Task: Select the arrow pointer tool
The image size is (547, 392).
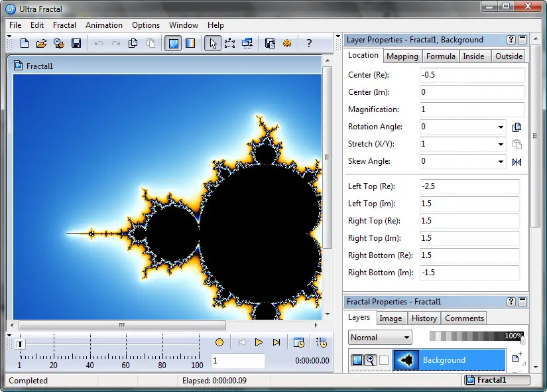Action: 212,43
